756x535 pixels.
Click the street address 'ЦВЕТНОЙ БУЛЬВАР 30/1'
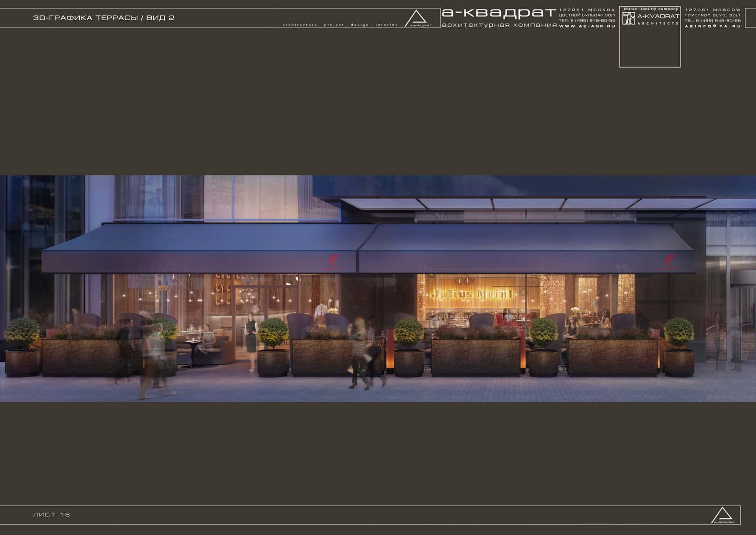pos(587,15)
